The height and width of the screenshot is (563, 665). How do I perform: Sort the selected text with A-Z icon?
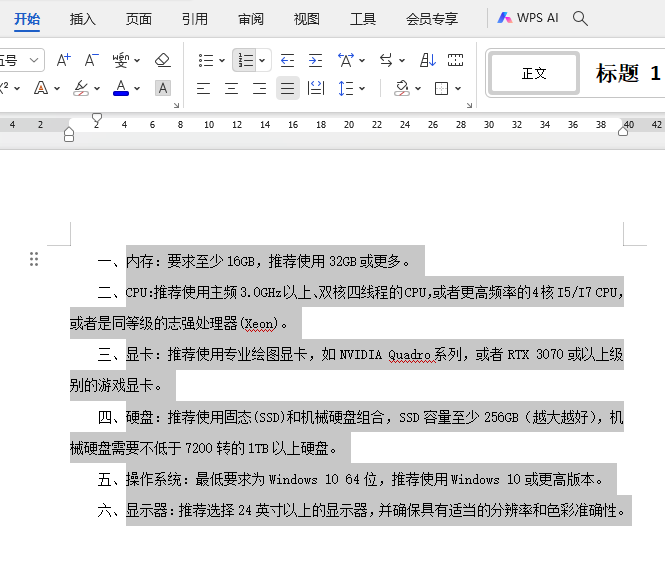tap(428, 60)
